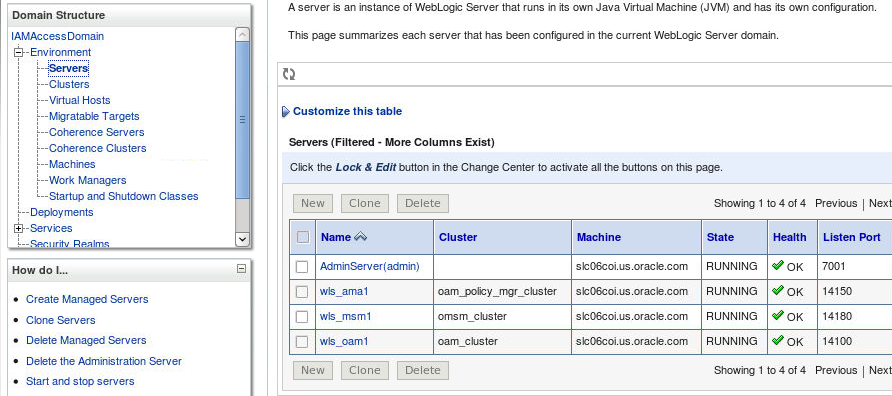Screen dimensions: 892x396
Task: Check the wls_msm1 row checkbox
Action: click(302, 317)
